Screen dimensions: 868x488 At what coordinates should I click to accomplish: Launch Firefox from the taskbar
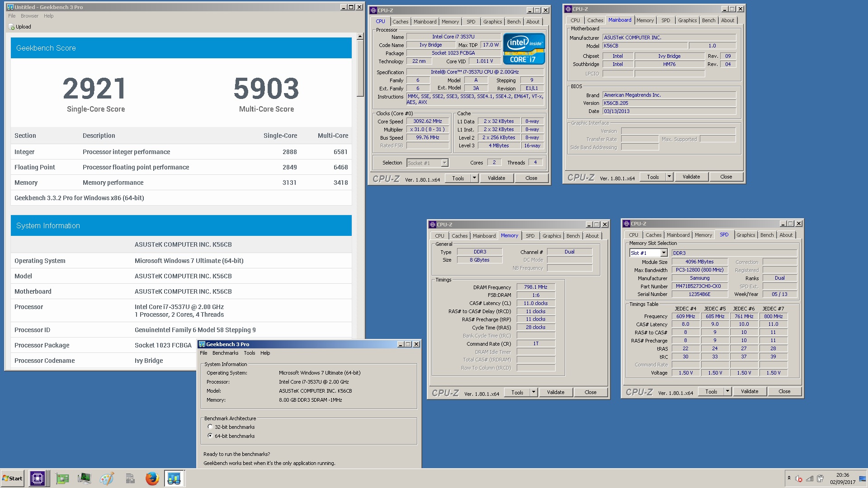152,479
